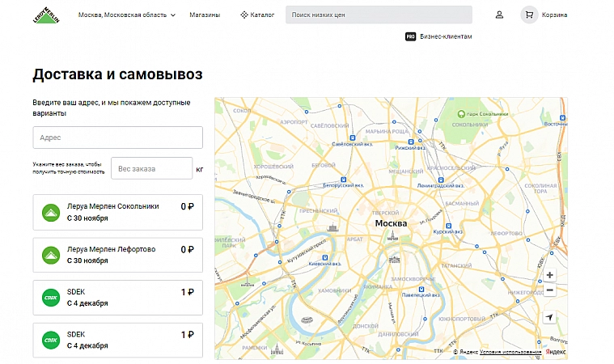Select the last SDEK delivery option

coord(118,340)
